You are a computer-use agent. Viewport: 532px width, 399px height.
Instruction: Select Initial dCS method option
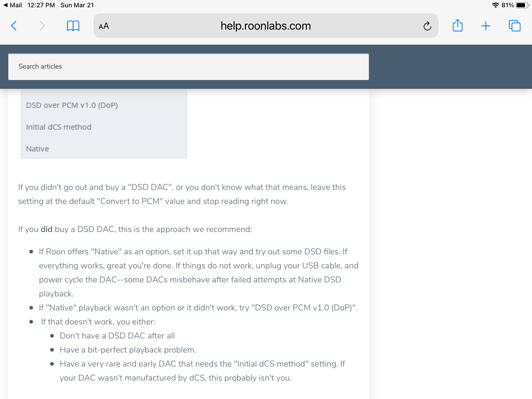click(59, 127)
